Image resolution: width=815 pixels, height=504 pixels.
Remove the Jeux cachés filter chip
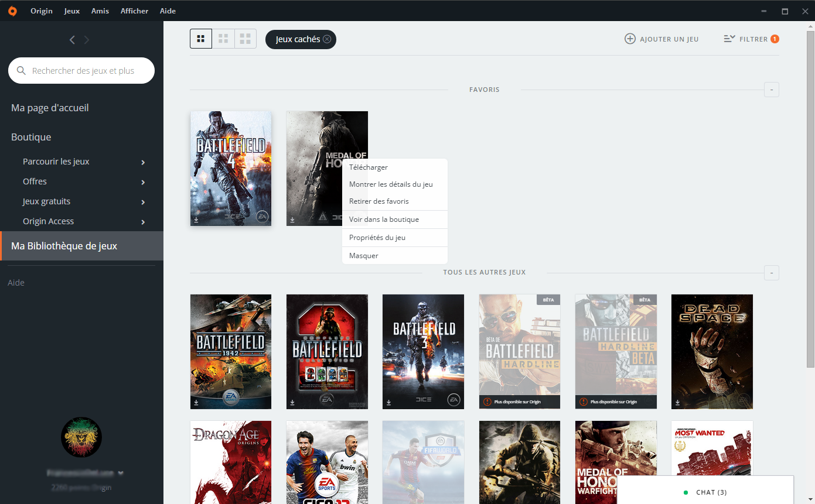point(327,39)
